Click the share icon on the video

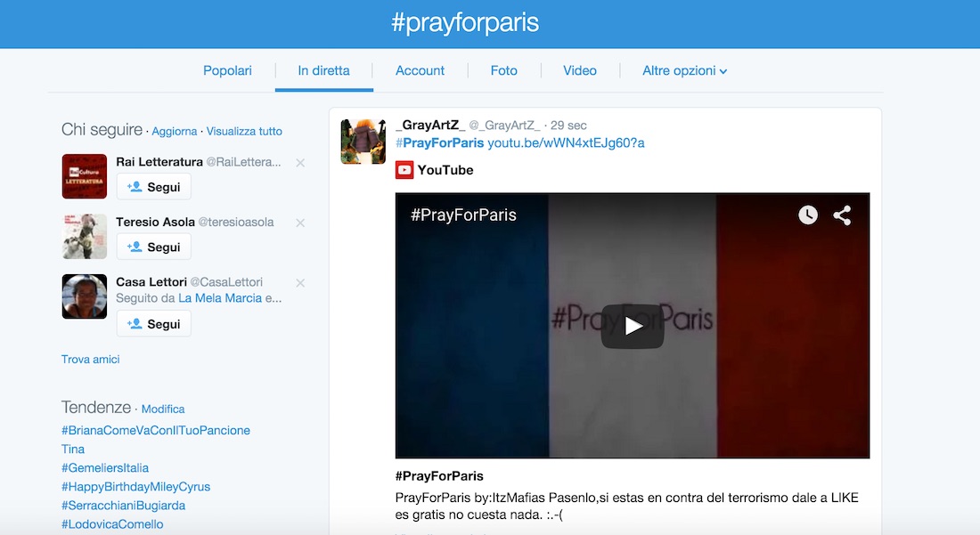point(842,215)
